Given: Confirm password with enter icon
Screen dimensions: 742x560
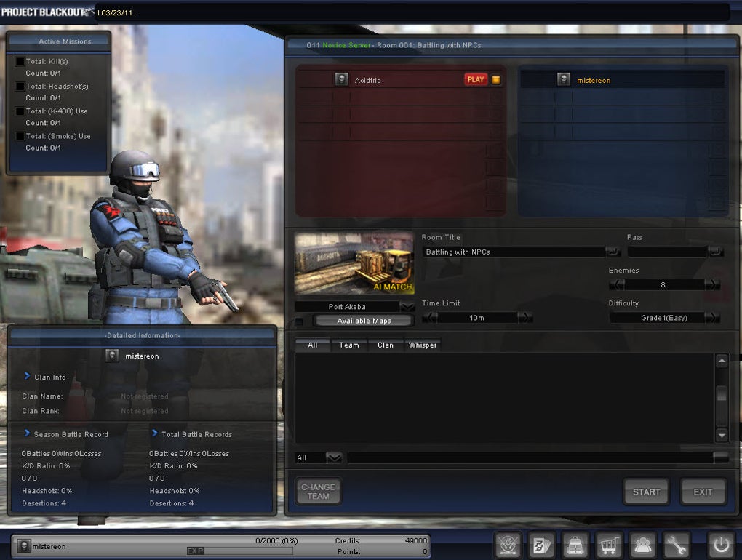Looking at the screenshot, I should coord(716,251).
